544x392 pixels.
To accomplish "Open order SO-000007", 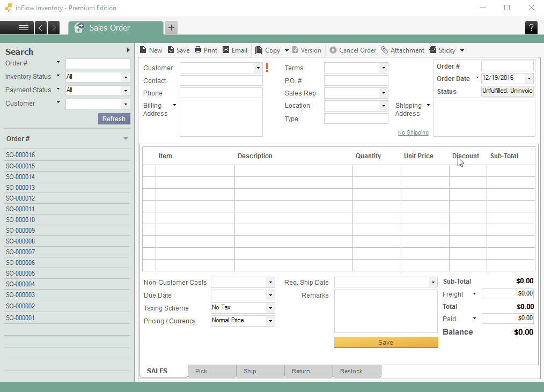I will tap(67, 252).
